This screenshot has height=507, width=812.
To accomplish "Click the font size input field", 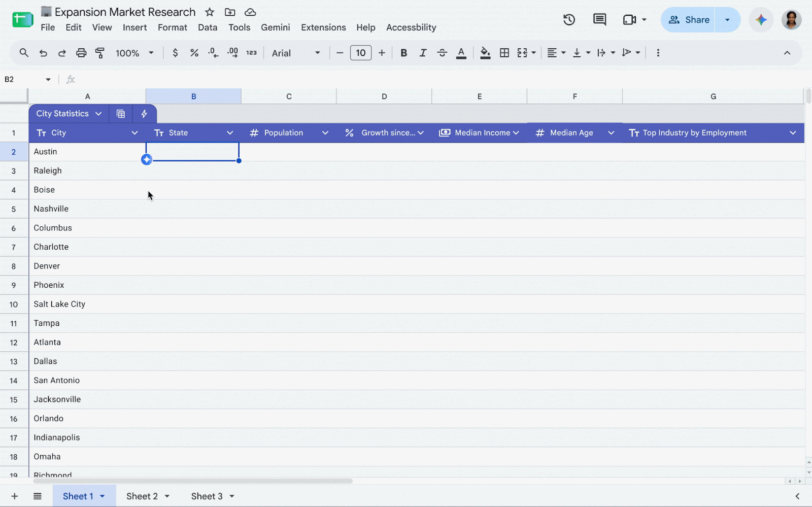I will 361,53.
